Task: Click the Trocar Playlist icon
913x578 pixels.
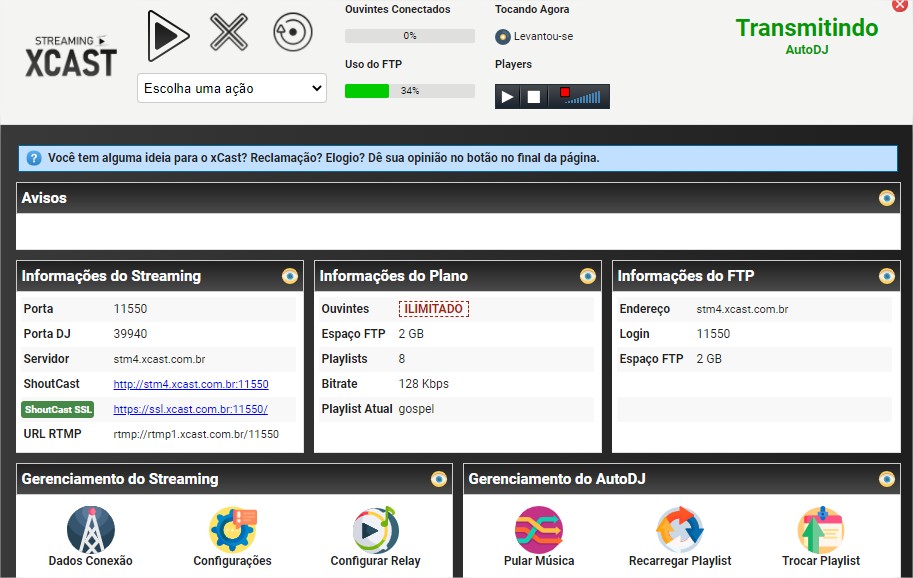Action: click(x=821, y=530)
